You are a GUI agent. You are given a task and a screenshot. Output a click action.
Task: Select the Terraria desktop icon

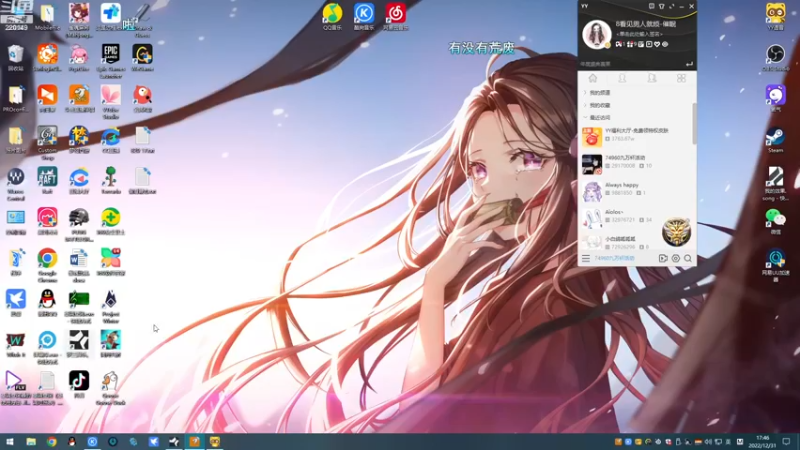point(111,181)
